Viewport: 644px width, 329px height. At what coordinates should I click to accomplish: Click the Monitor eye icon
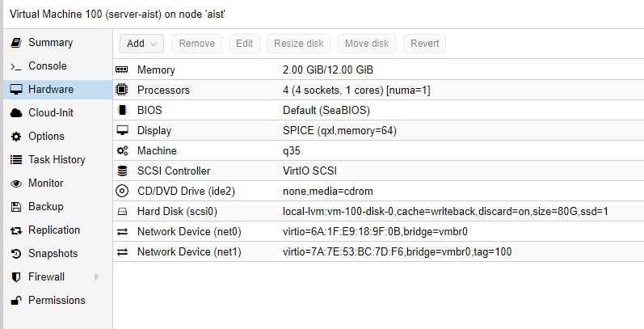[x=16, y=183]
